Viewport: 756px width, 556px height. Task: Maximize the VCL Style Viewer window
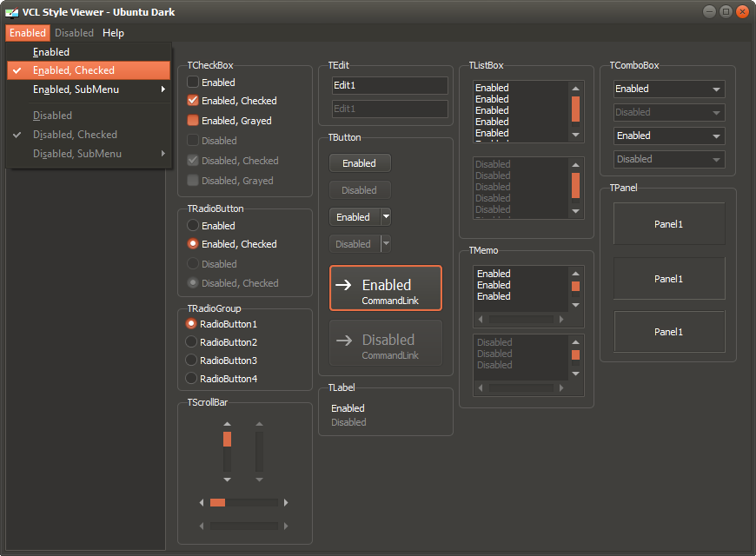coord(726,11)
